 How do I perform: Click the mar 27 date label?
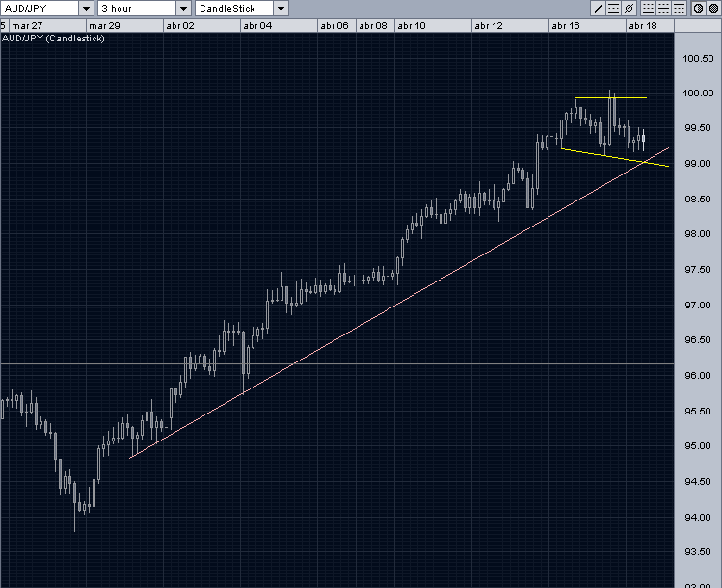tap(27, 26)
